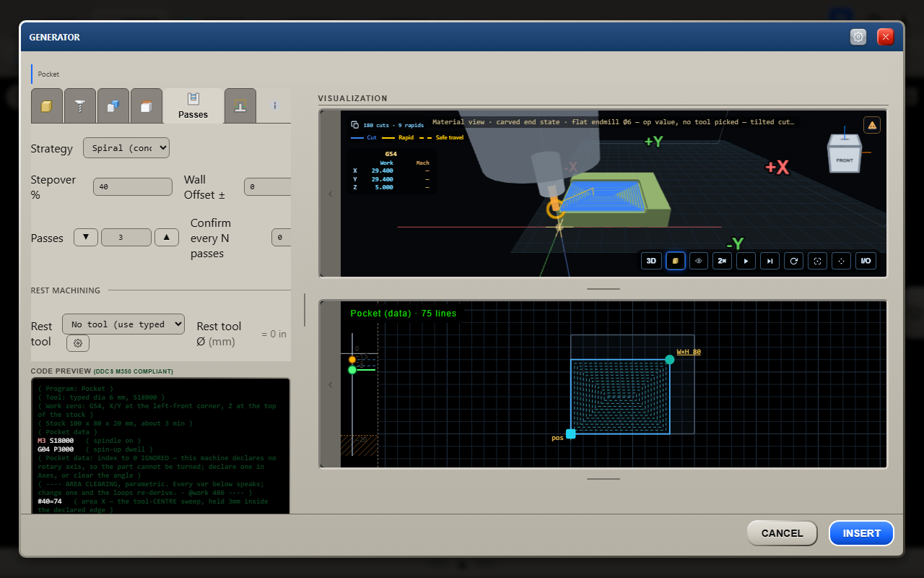Click the Stepover % input field
The image size is (924, 578).
click(133, 186)
